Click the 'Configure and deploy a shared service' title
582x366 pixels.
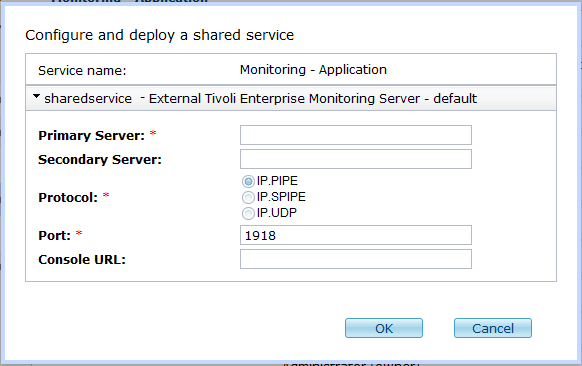pyautogui.click(x=160, y=35)
